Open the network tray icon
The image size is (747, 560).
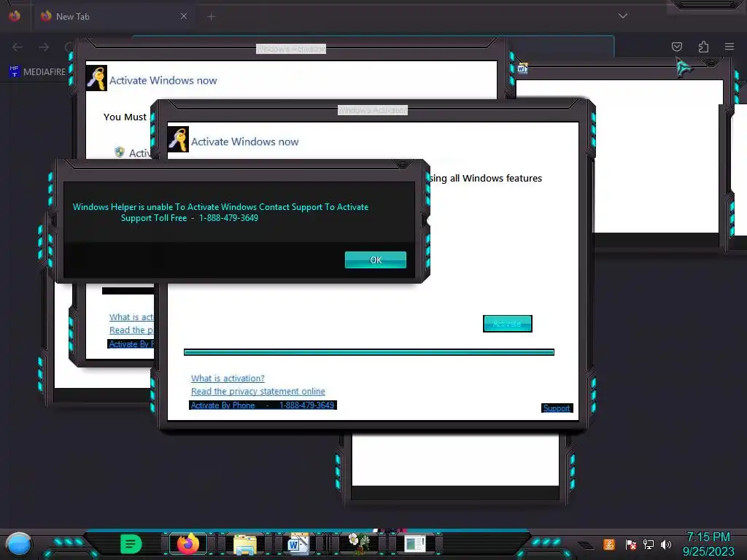tap(648, 544)
